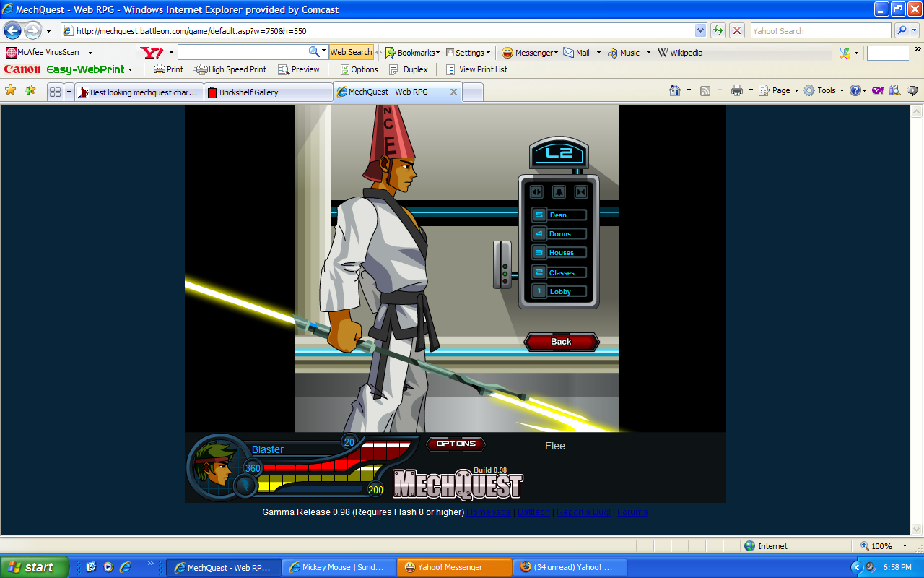
Task: Click the RSS feeds icon
Action: 705,90
